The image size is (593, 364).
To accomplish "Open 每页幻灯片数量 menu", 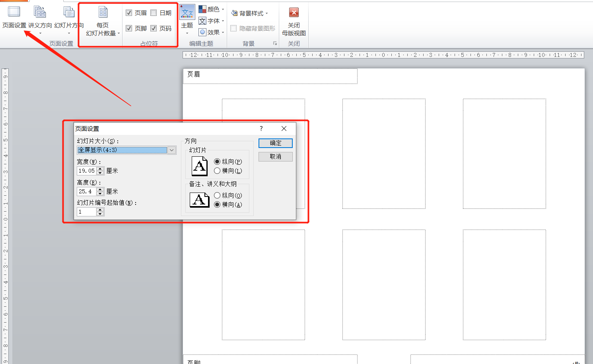I will tap(103, 22).
